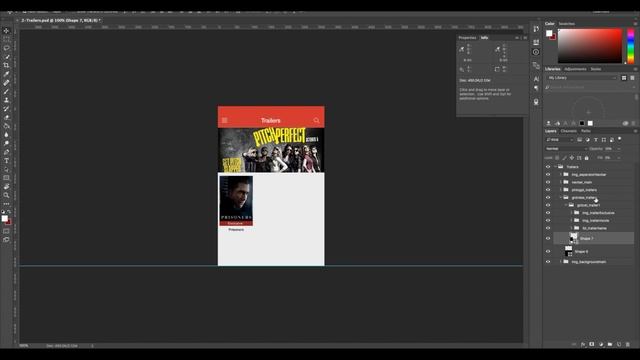The height and width of the screenshot is (360, 640).
Task: Open the layer blend mode dropdown
Action: (x=566, y=149)
